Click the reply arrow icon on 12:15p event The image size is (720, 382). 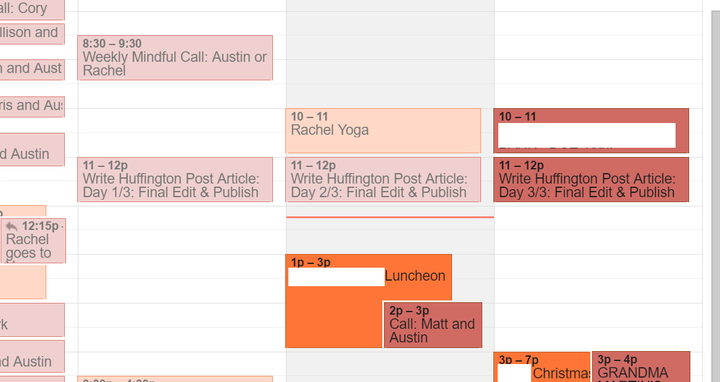point(11,226)
